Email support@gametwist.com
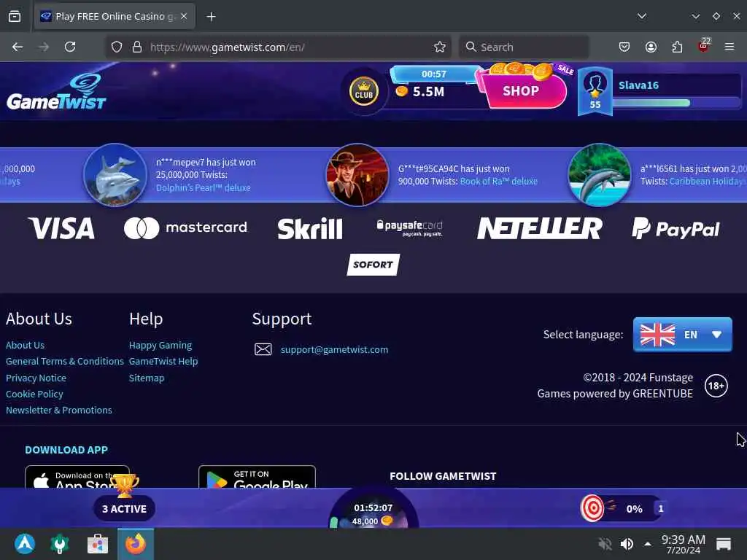 [x=334, y=349]
